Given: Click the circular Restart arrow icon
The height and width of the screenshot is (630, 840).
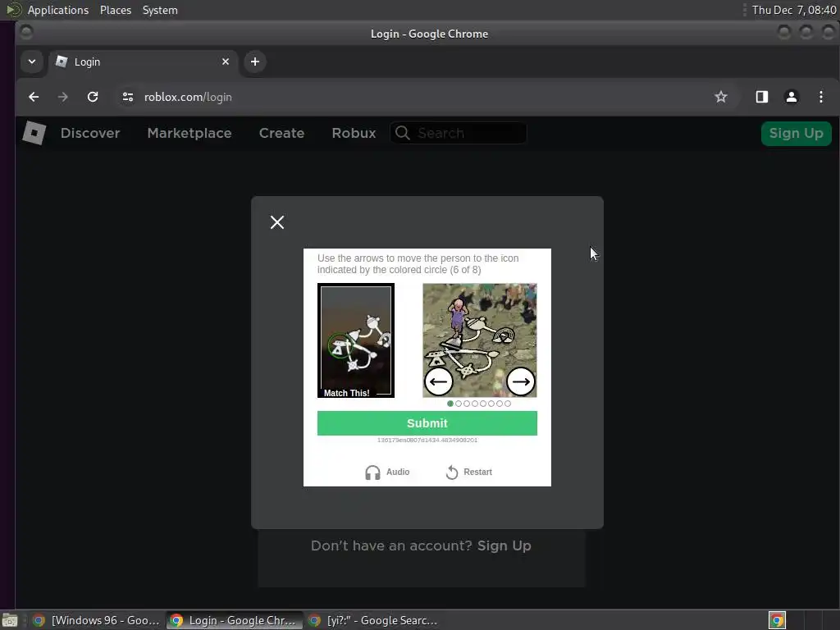Looking at the screenshot, I should [x=452, y=472].
